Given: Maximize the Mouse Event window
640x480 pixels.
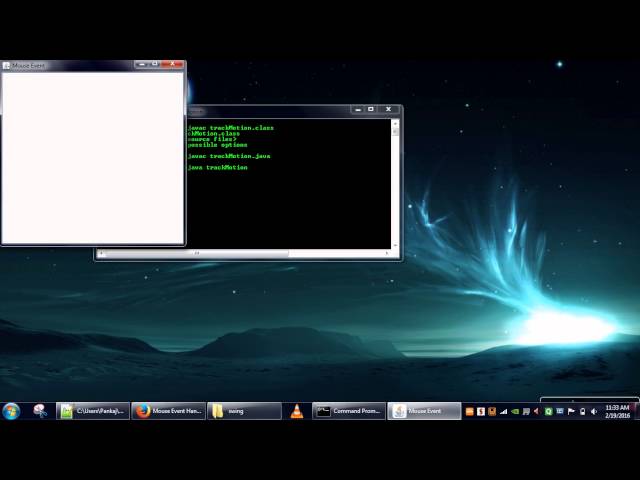Looking at the screenshot, I should tap(155, 64).
